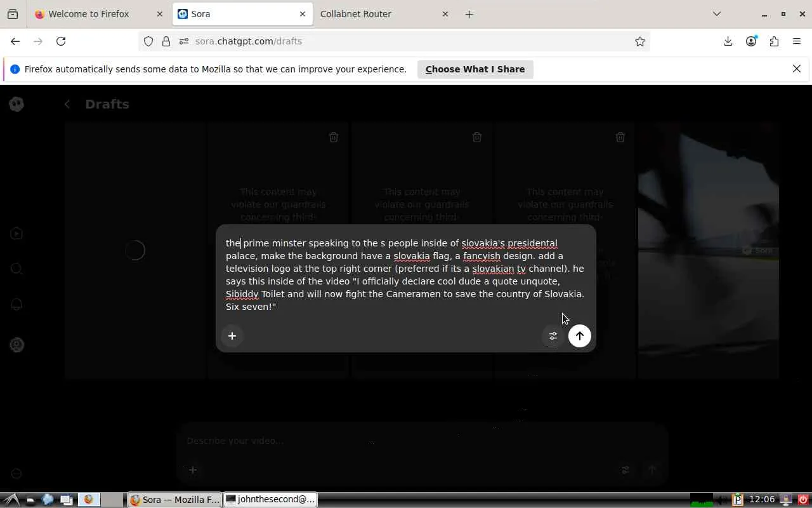The height and width of the screenshot is (508, 812).
Task: Click the network monitor tray icon beside clock
Action: point(786,500)
